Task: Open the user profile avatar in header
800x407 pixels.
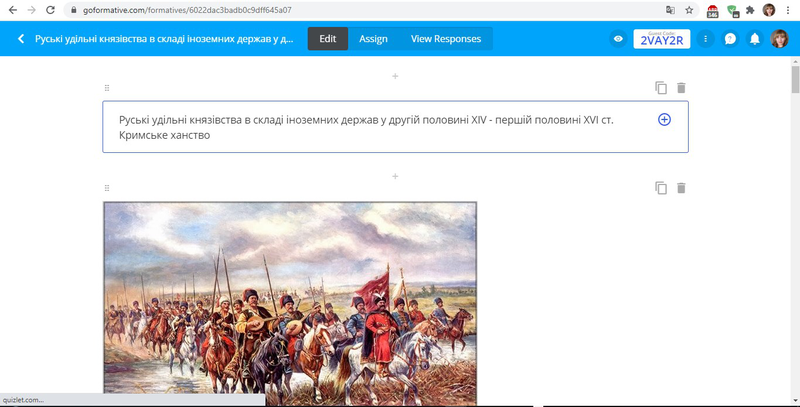Action: click(x=779, y=39)
